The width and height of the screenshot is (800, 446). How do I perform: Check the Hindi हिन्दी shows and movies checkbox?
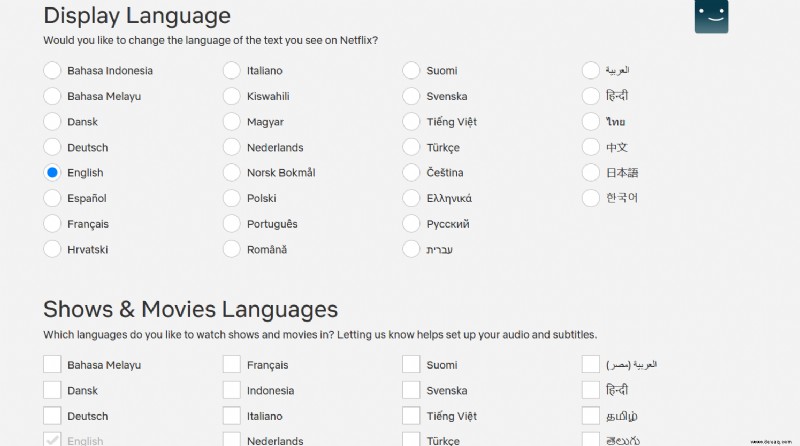click(591, 390)
